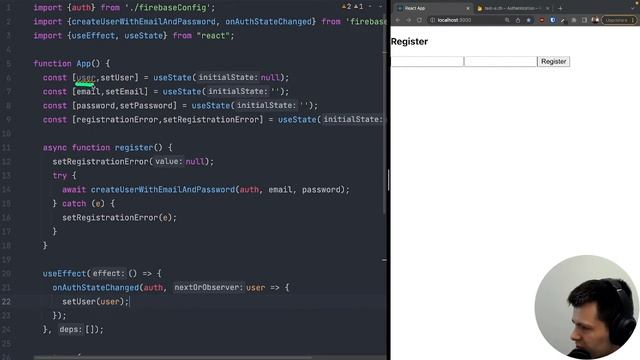Open the browser profile avatar
This screenshot has height=360, width=640.
click(x=595, y=20)
